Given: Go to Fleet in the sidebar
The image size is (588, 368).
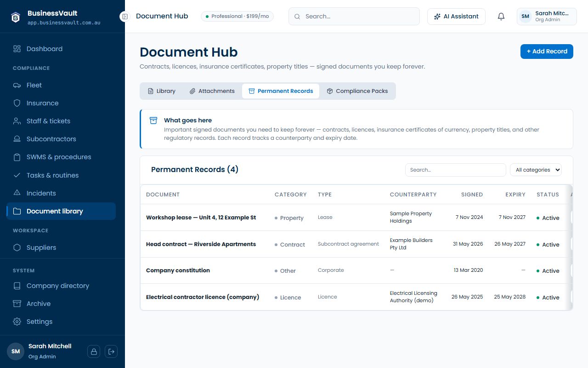Looking at the screenshot, I should click(x=61, y=85).
